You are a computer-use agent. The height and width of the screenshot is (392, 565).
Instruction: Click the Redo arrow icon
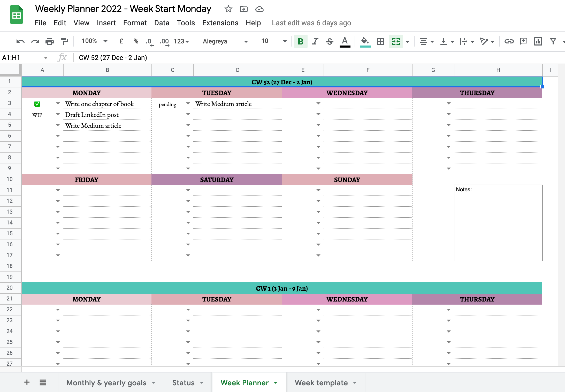35,41
